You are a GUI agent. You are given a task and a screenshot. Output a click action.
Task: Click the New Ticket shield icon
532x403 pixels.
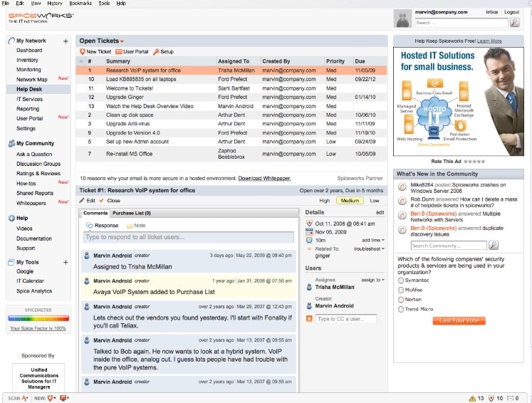[x=82, y=51]
